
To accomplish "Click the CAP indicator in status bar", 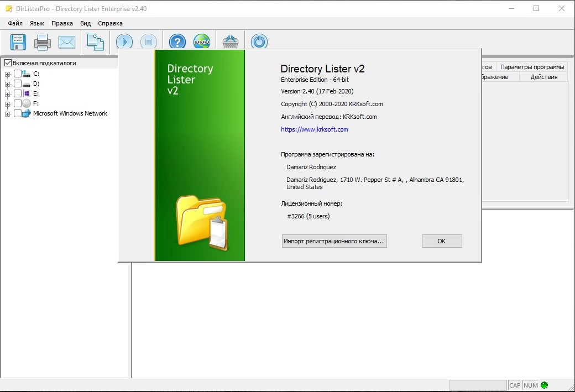I will (515, 385).
